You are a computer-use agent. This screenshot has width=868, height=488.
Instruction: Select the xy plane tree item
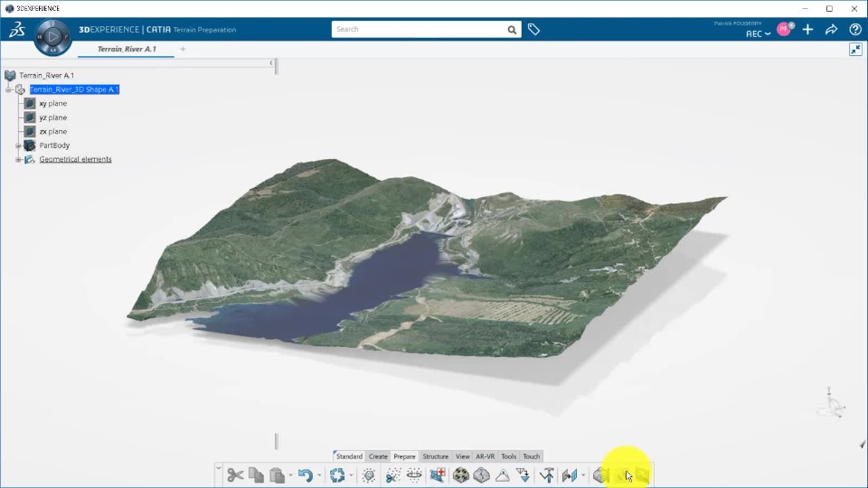53,103
